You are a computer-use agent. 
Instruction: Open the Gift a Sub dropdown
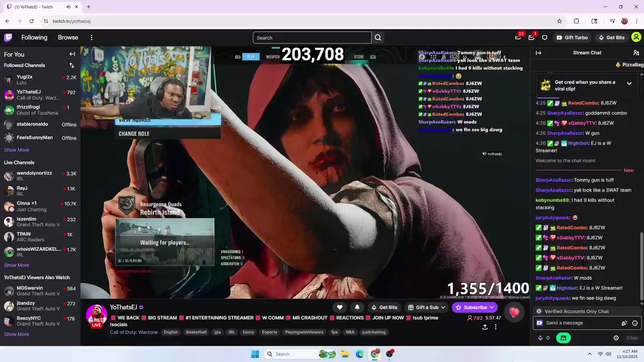point(427,307)
